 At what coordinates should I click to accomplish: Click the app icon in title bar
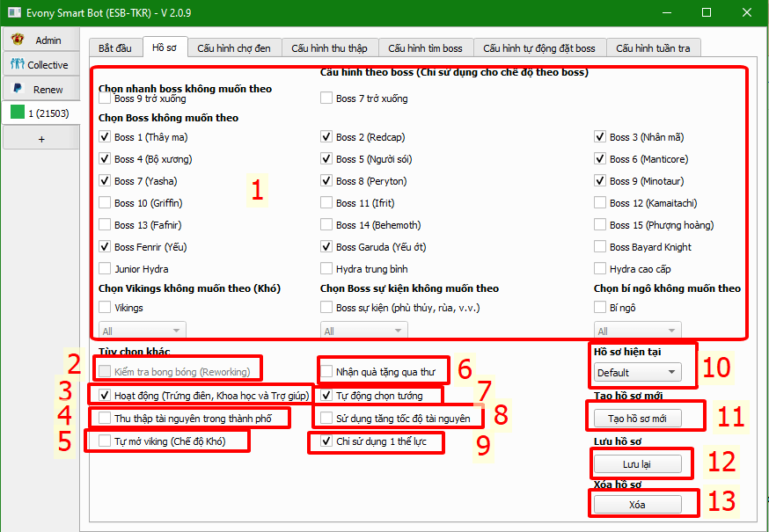tap(11, 12)
